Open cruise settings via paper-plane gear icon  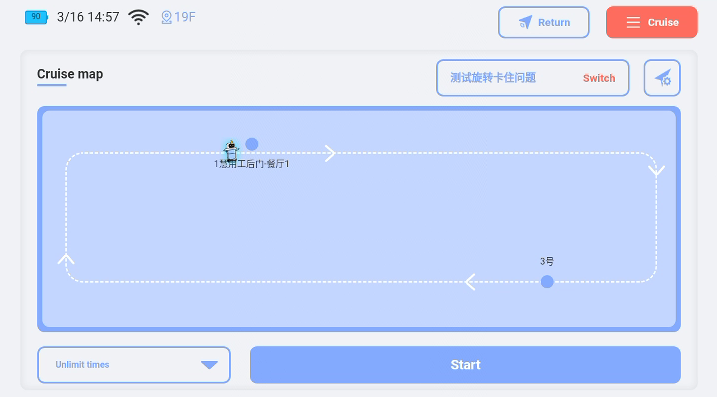point(662,78)
